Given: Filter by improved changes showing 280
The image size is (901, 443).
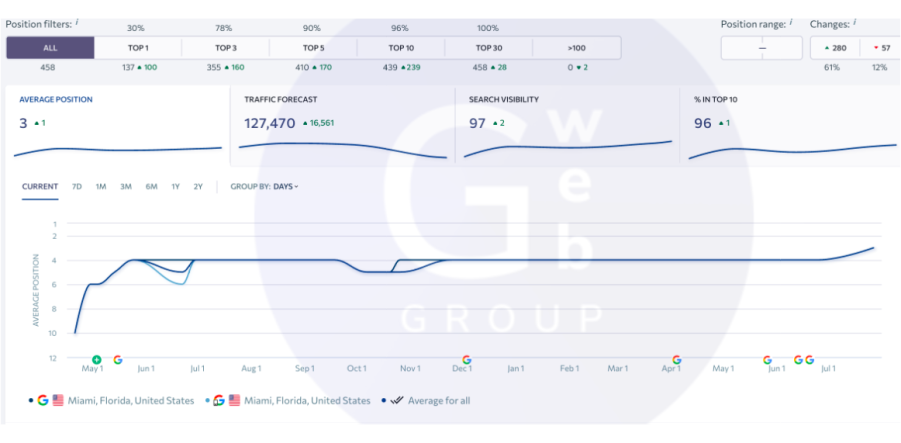Looking at the screenshot, I should click(x=833, y=48).
